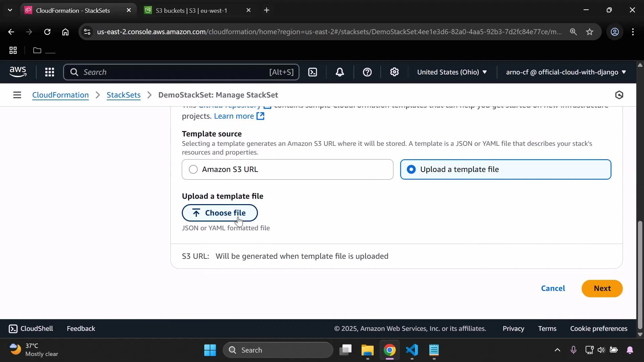
Task: Launch CloudShell from the footer icon
Action: point(13,328)
